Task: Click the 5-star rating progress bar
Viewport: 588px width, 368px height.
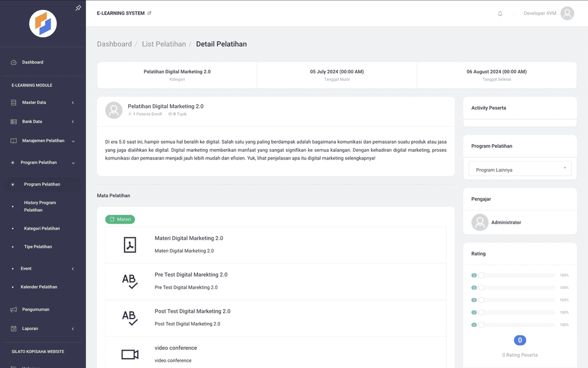Action: 516,275
